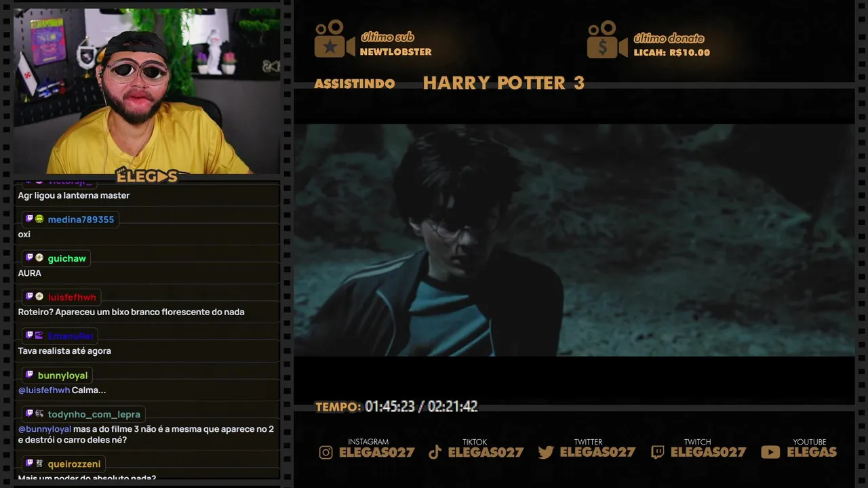Viewport: 868px width, 488px height.
Task: Click the Twitch badge beside medina789355
Action: coord(29,219)
